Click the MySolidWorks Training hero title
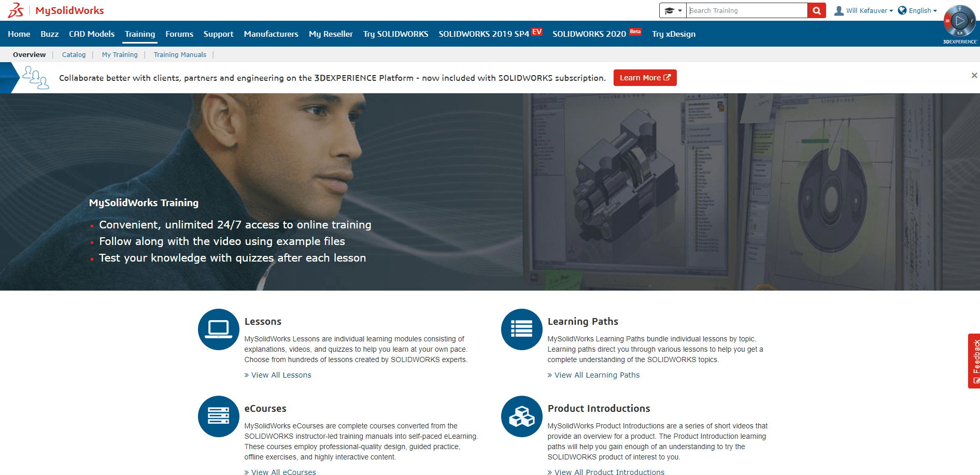 [144, 203]
